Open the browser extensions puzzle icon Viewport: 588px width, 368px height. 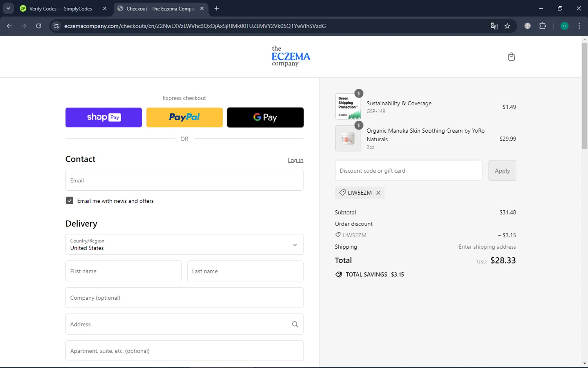543,26
